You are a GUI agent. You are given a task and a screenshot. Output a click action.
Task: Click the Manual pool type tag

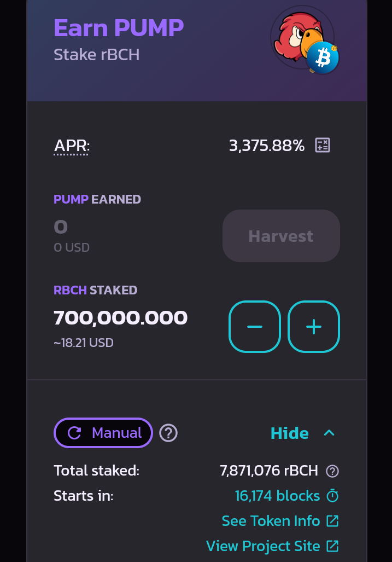(103, 433)
